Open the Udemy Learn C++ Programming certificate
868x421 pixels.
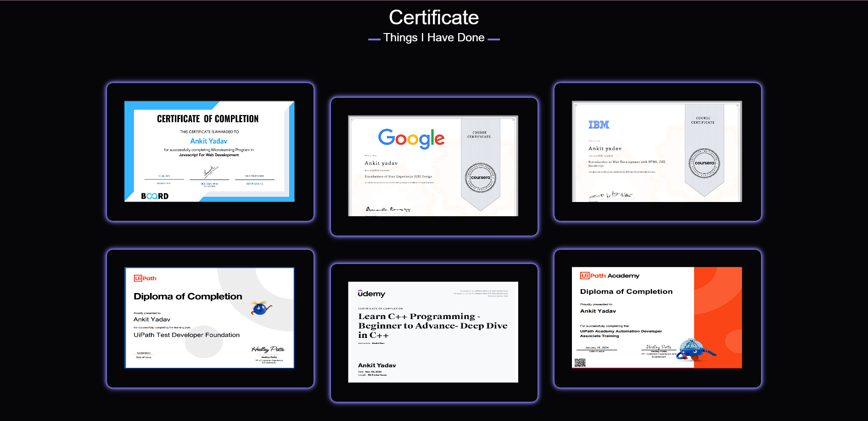pos(433,332)
